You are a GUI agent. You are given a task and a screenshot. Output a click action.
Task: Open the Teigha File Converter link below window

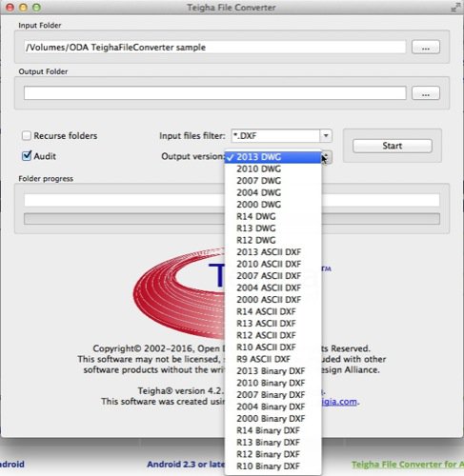tap(408, 465)
